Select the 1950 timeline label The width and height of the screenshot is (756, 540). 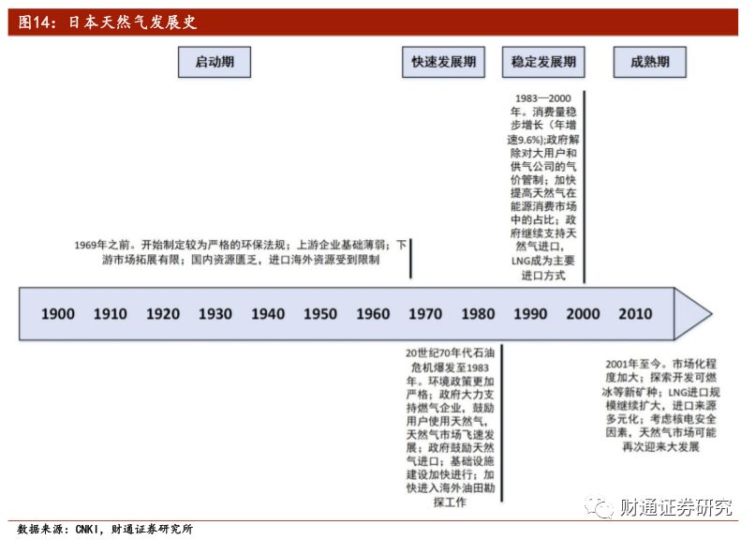(x=320, y=314)
